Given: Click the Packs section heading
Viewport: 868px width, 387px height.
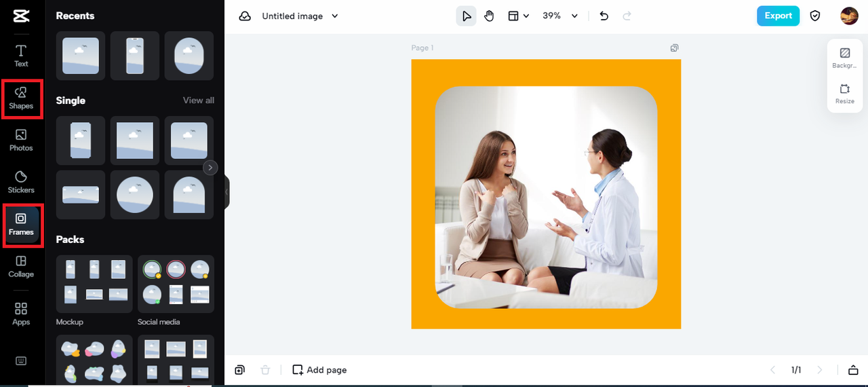Looking at the screenshot, I should 70,240.
